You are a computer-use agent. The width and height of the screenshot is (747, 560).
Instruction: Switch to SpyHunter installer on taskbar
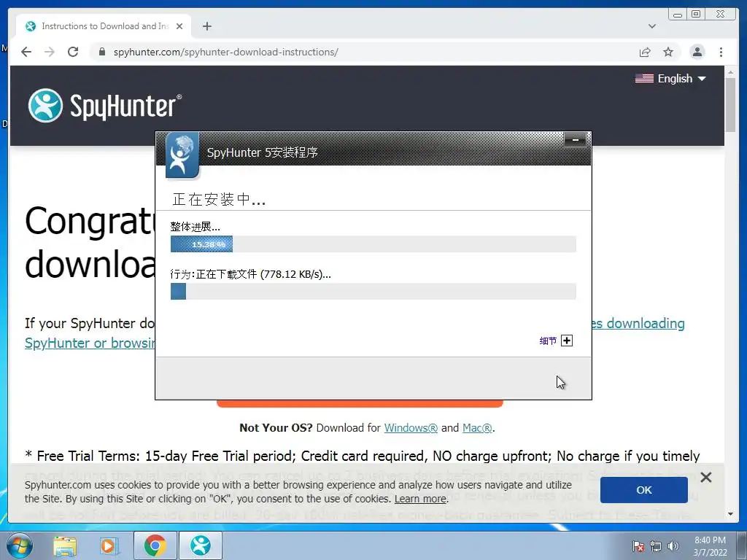pos(201,545)
